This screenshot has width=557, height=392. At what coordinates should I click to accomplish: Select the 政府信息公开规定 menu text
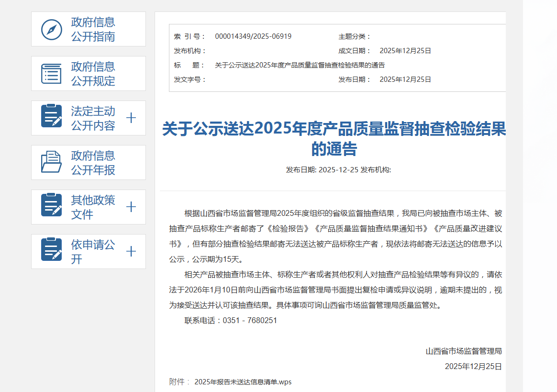(x=93, y=74)
